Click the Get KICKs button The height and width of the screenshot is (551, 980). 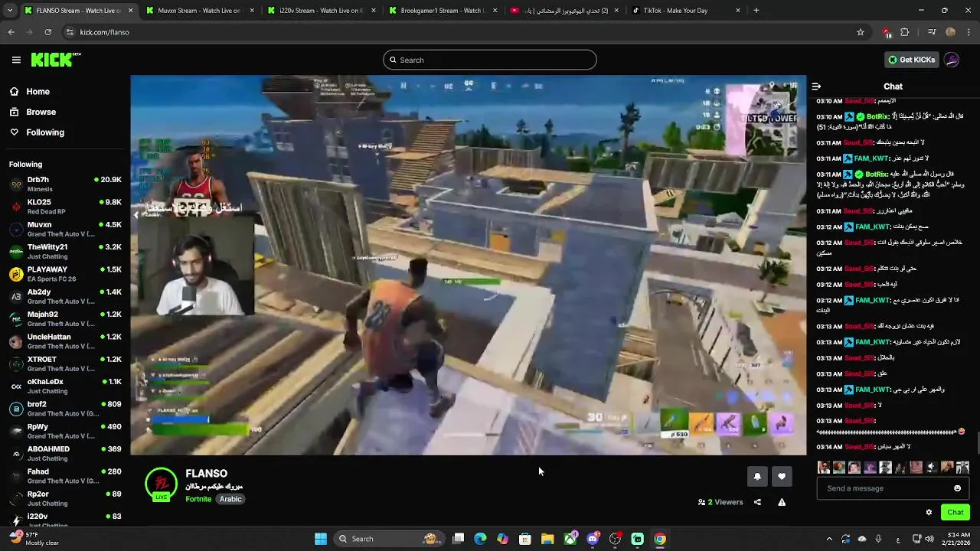(x=911, y=60)
